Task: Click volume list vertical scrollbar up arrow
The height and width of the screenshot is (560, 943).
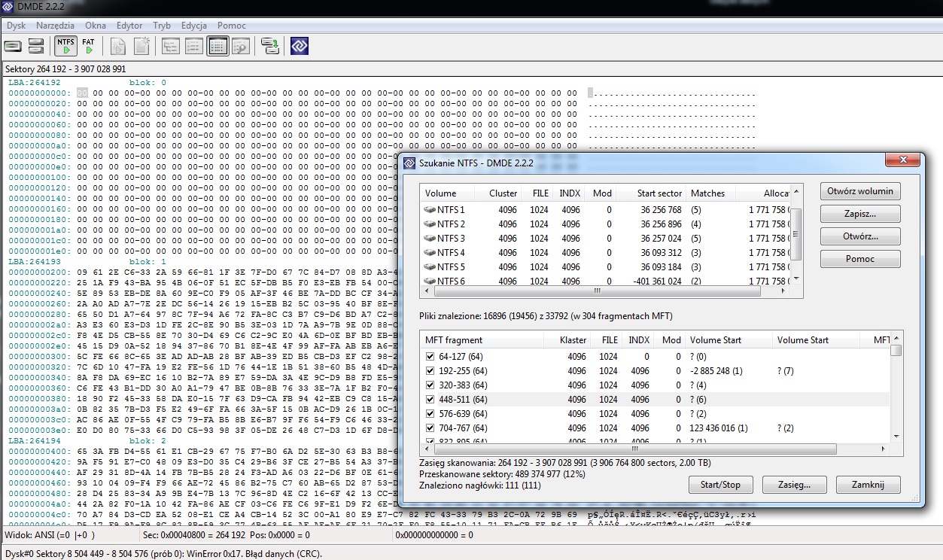Action: [x=797, y=191]
